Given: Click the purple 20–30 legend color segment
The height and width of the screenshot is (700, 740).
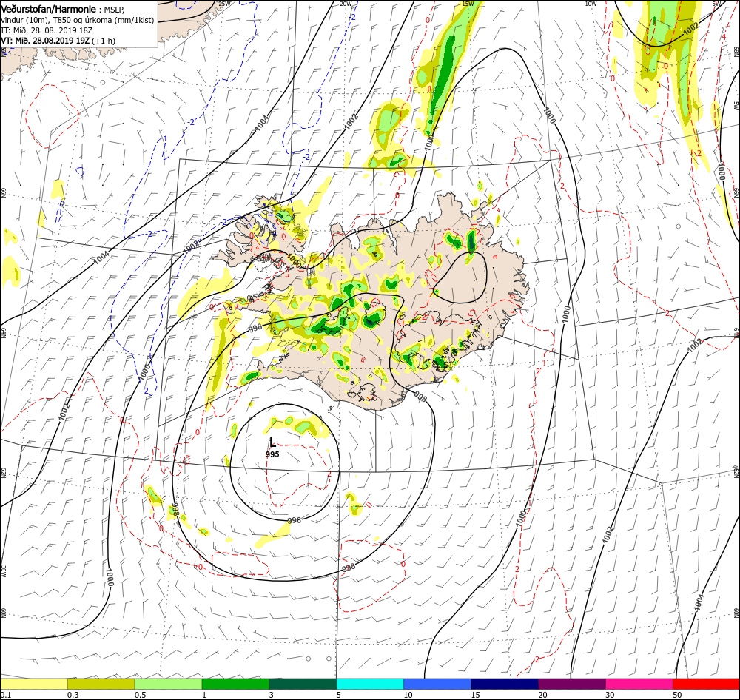Looking at the screenshot, I should pos(571,684).
